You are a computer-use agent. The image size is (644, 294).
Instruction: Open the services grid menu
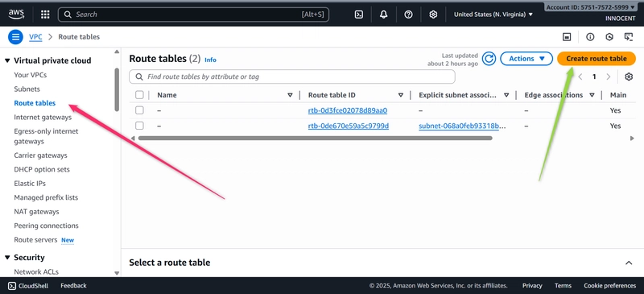coord(45,14)
